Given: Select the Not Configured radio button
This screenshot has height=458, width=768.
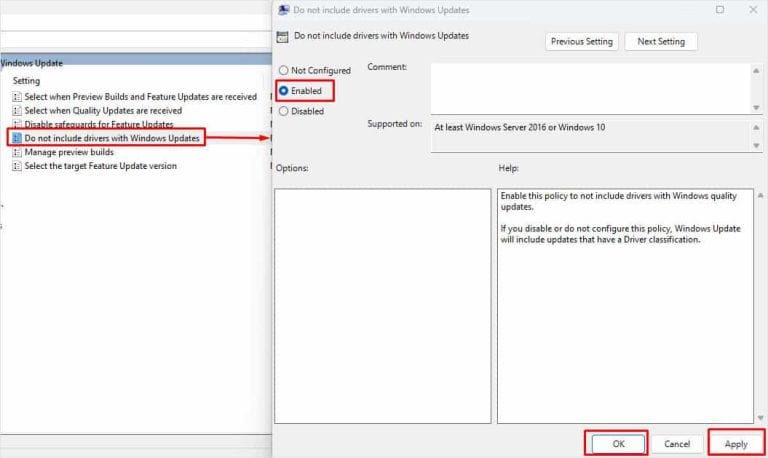Looking at the screenshot, I should (x=284, y=71).
